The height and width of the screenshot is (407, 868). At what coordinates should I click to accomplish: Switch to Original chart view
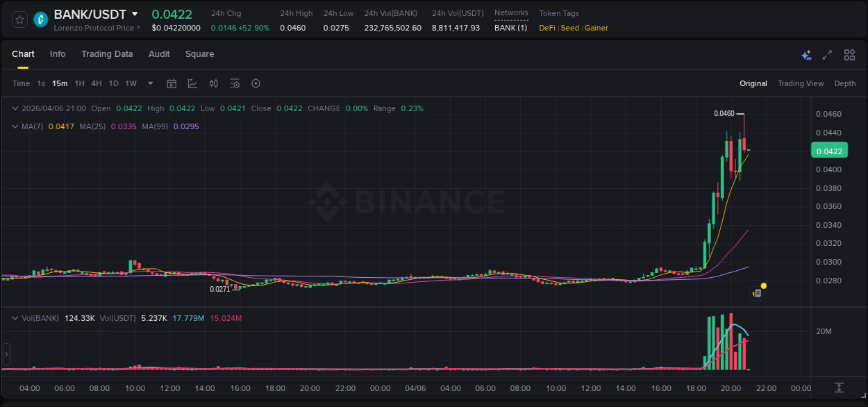pyautogui.click(x=753, y=83)
